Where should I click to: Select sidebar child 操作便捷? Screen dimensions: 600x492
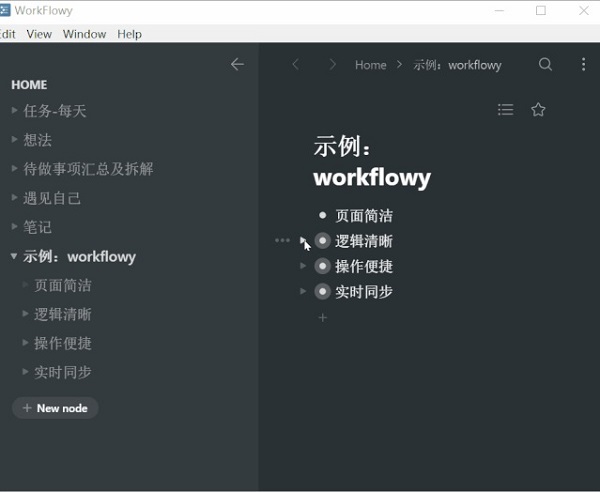(63, 343)
